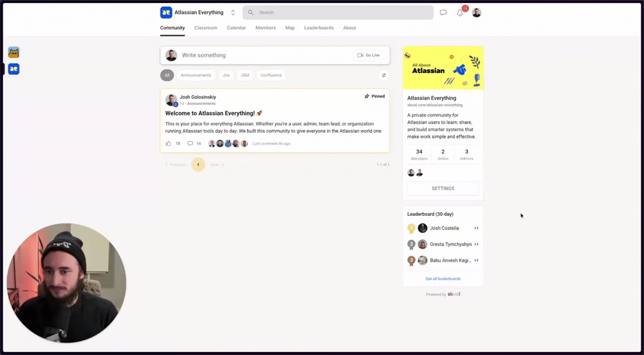Viewport: 644px width, 355px height.
Task: Go to the Next page
Action: [218, 165]
